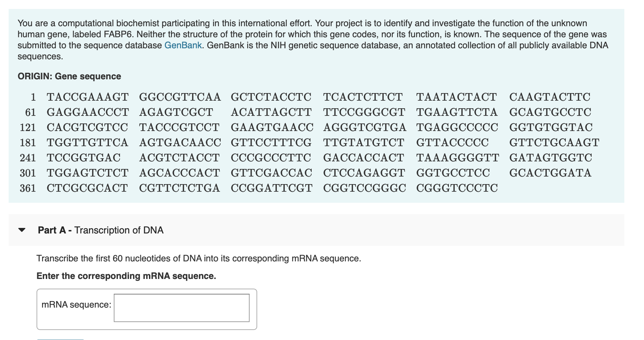Click sequence block TAAAGGGGTT
The width and height of the screenshot is (644, 340).
click(457, 158)
